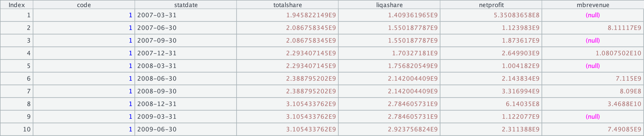Select statdate cell 2007-12-31
The image size is (644, 136).
click(x=186, y=53)
